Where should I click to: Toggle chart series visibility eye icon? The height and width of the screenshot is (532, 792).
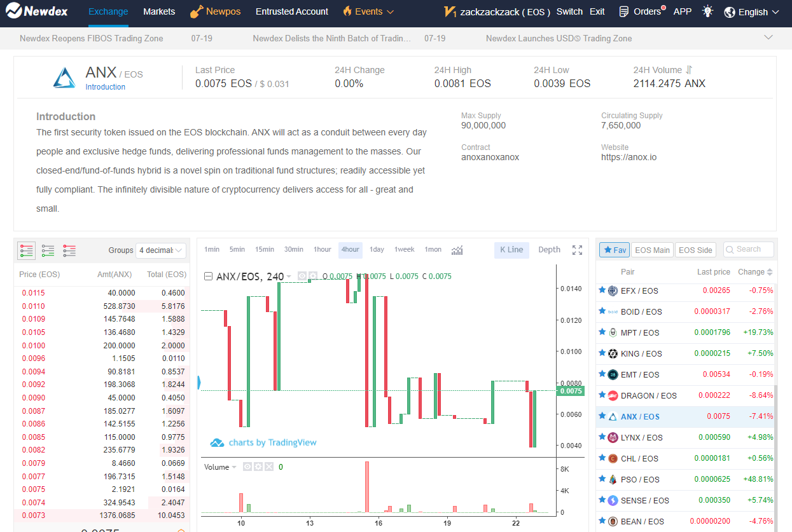pos(302,276)
